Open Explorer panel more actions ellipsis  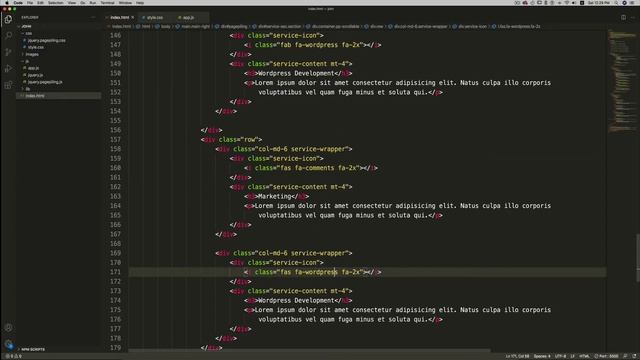pos(93,18)
